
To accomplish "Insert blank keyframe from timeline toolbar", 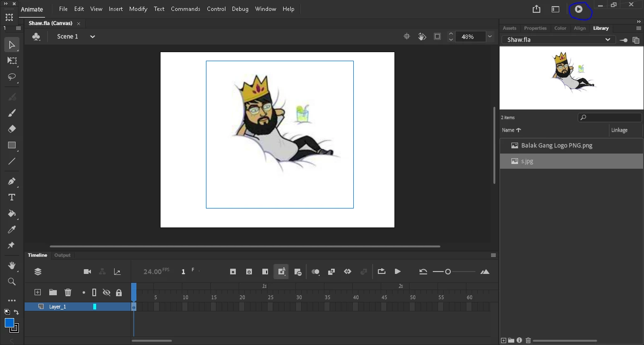I will (x=249, y=272).
